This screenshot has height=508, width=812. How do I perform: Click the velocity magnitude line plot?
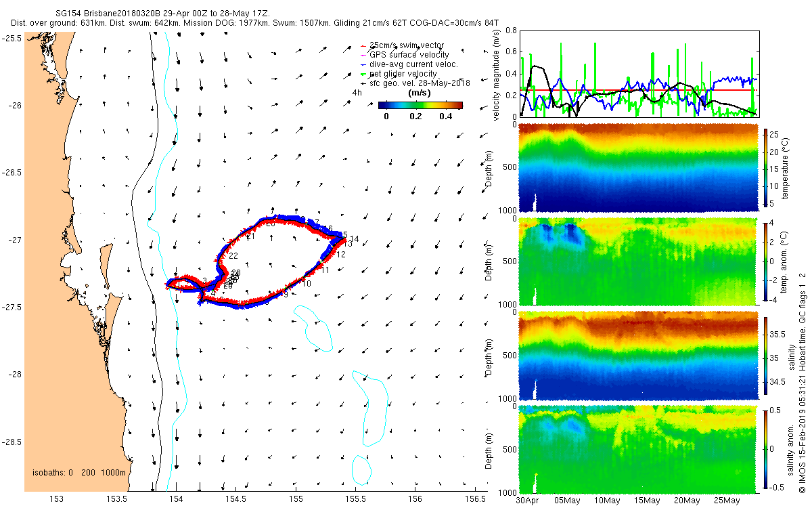638,73
